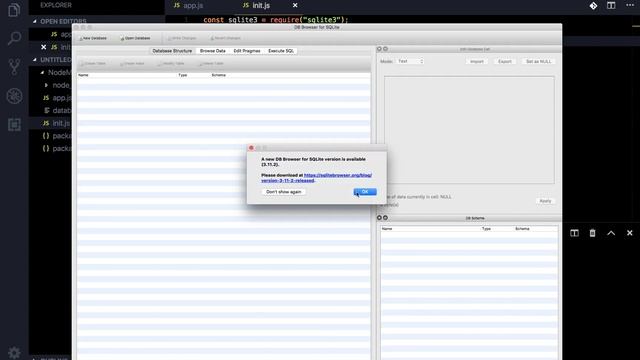Click Import in Edit Database Cell panel
The height and width of the screenshot is (360, 640).
pyautogui.click(x=477, y=61)
